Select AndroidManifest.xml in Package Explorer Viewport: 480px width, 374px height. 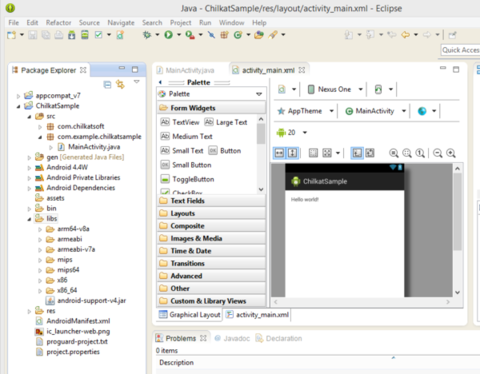78,321
